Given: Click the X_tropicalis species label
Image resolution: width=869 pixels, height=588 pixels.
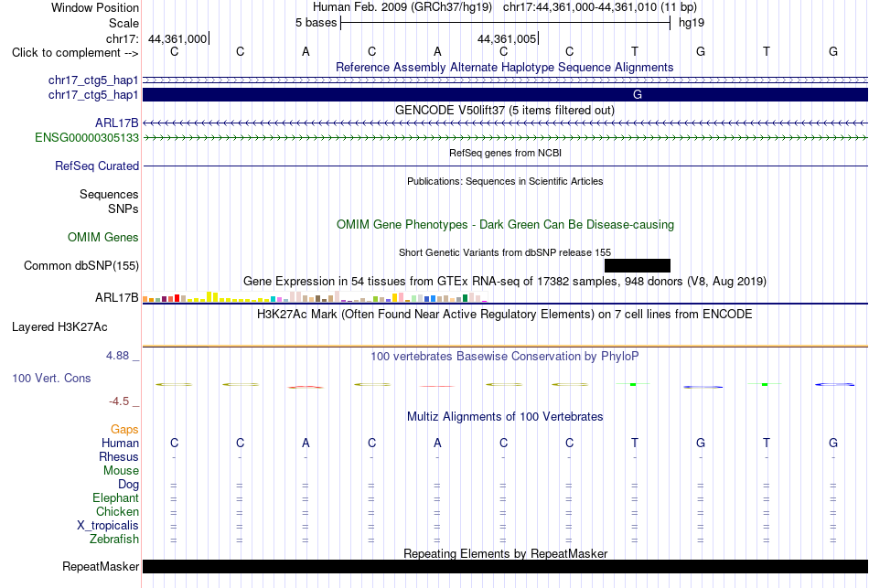Looking at the screenshot, I should pyautogui.click(x=108, y=526).
